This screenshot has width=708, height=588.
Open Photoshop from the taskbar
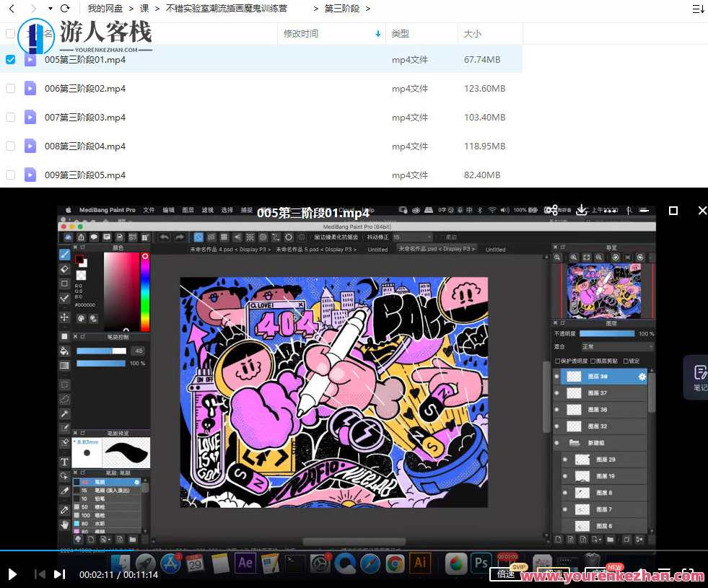coord(481,563)
